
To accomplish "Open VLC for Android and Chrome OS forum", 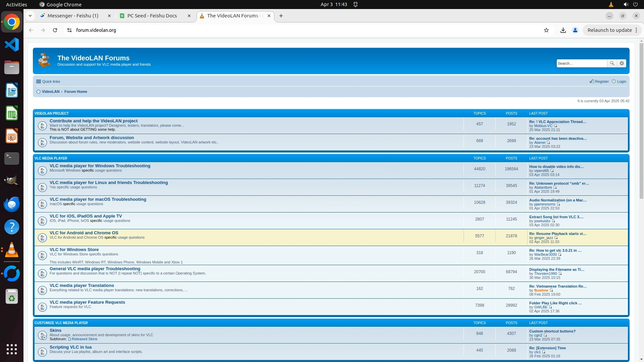I will coord(84,233).
